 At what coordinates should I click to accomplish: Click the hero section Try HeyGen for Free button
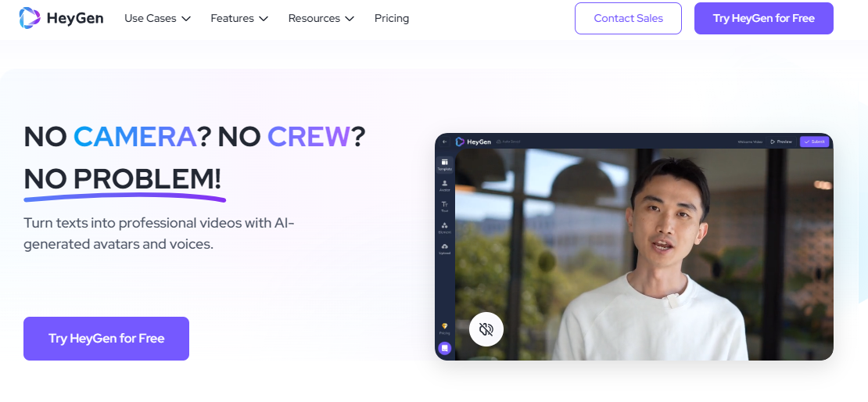click(106, 339)
